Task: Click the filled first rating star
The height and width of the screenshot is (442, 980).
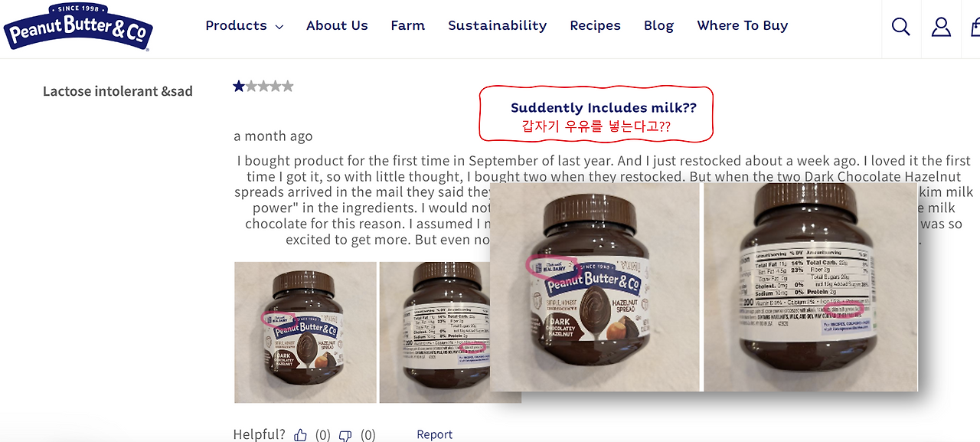Action: (x=239, y=87)
